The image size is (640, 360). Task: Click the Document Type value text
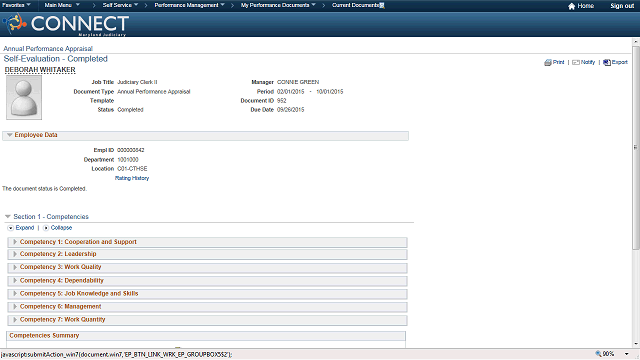tap(154, 92)
